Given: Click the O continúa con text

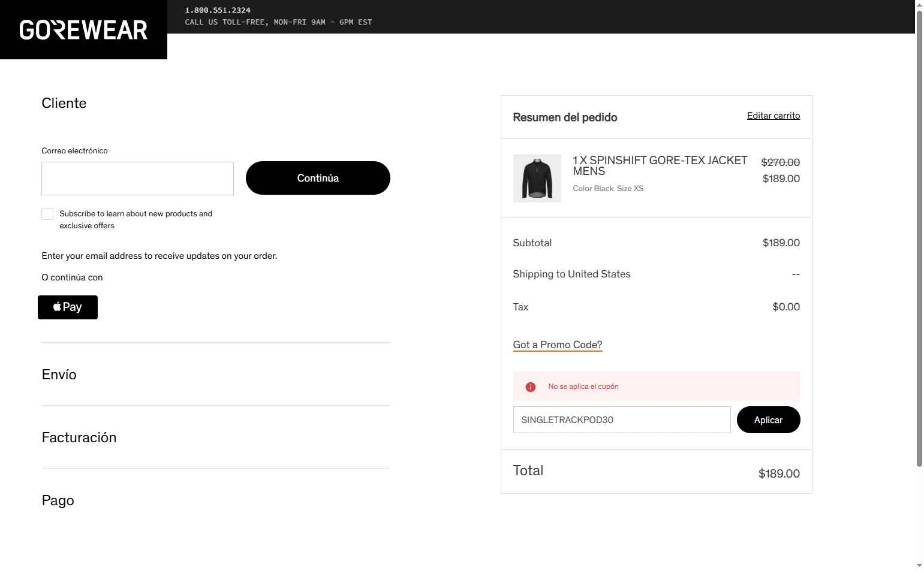Looking at the screenshot, I should point(72,277).
